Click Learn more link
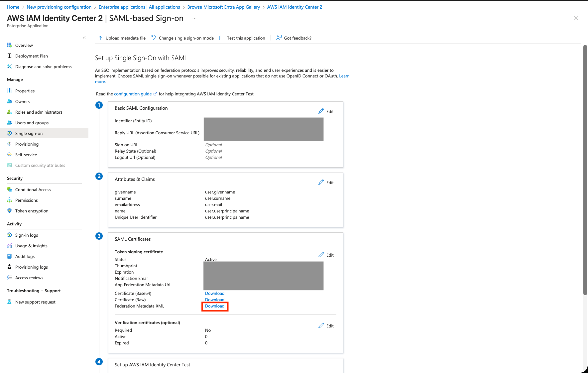Image resolution: width=588 pixels, height=373 pixels. pos(344,76)
